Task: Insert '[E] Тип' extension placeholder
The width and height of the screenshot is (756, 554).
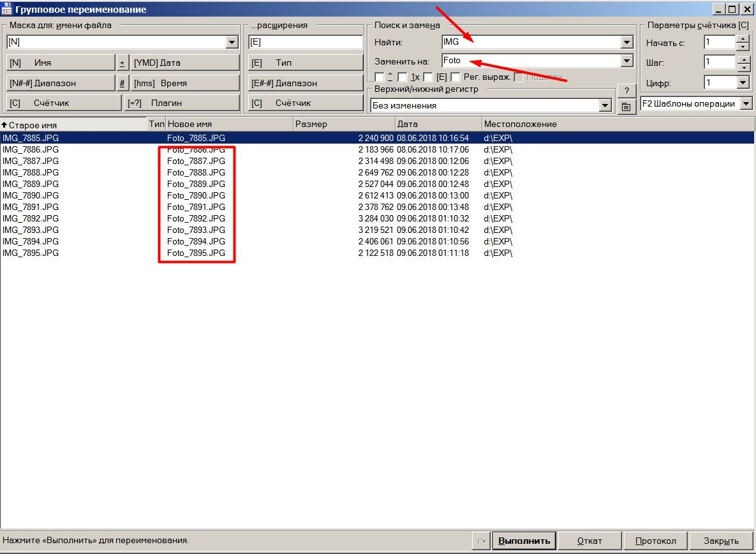Action: [306, 63]
